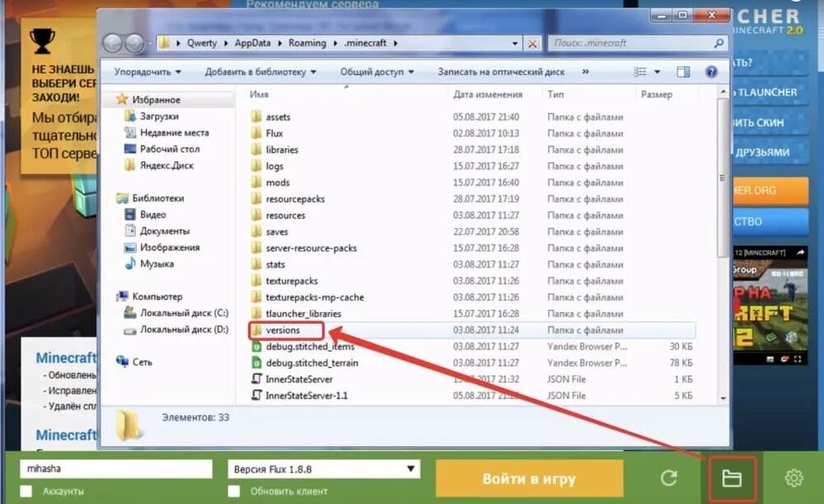This screenshot has height=504, width=824.
Task: Toggle the Аккаунты checkbox
Action: tap(26, 492)
